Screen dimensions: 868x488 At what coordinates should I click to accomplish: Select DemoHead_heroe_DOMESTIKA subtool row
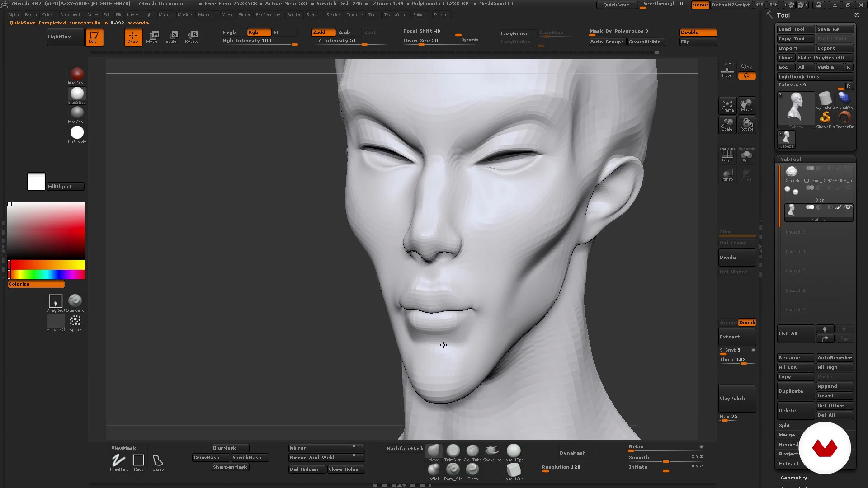click(x=818, y=174)
